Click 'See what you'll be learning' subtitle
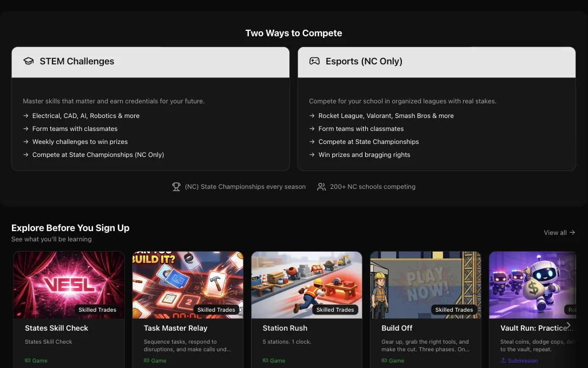588x368 pixels. pos(51,239)
